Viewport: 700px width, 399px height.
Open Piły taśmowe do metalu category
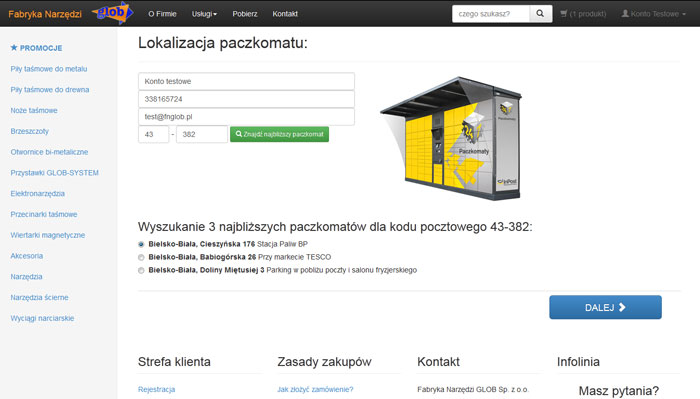click(49, 69)
